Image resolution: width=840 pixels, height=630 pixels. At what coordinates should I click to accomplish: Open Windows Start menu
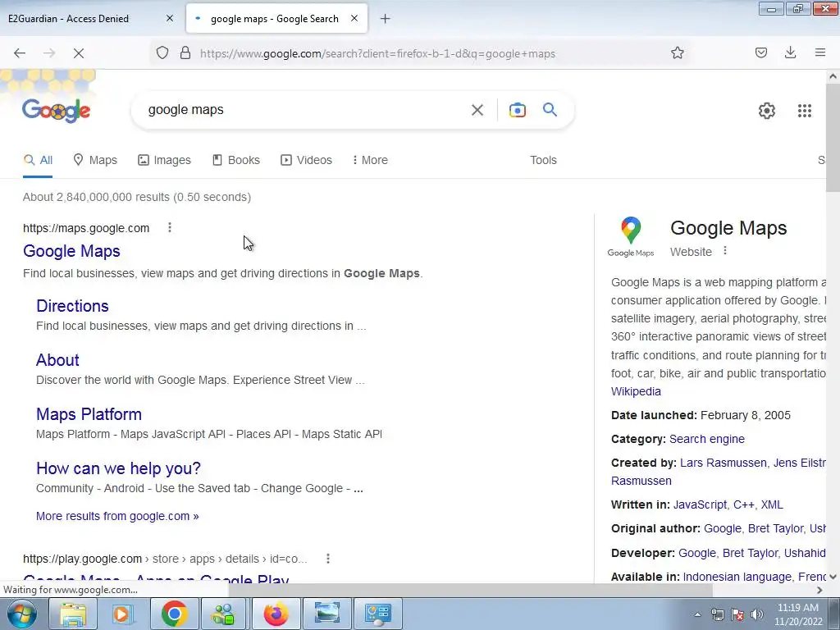(x=21, y=614)
